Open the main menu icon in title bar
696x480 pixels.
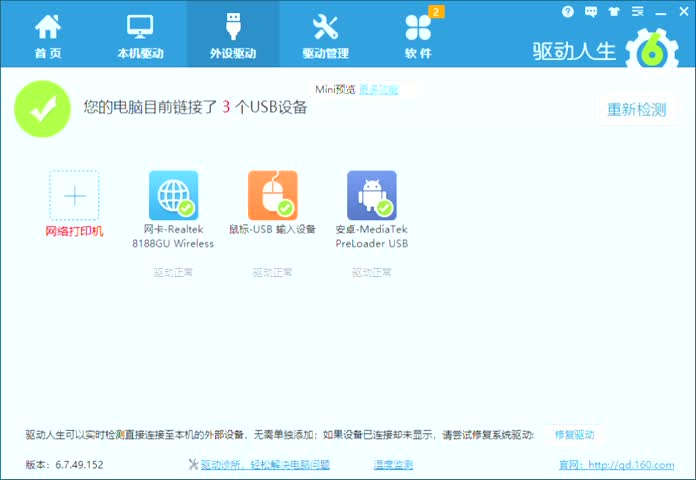pyautogui.click(x=637, y=12)
